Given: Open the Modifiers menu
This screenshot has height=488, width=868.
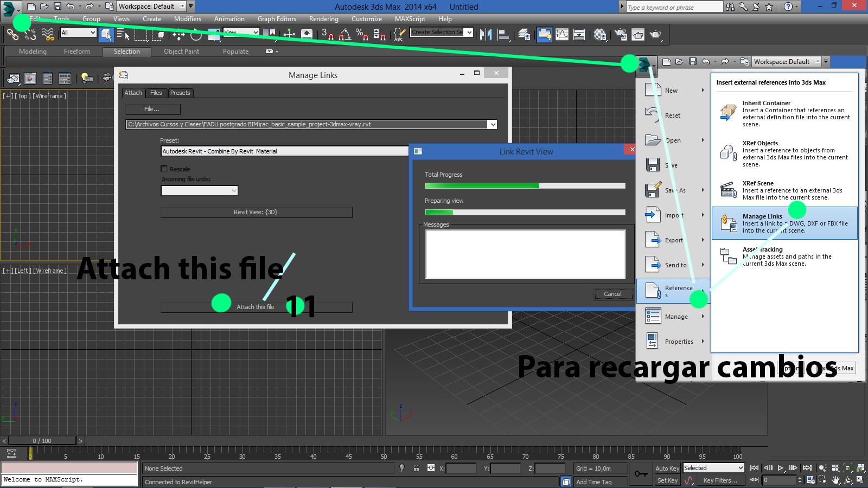Looking at the screenshot, I should tap(188, 19).
